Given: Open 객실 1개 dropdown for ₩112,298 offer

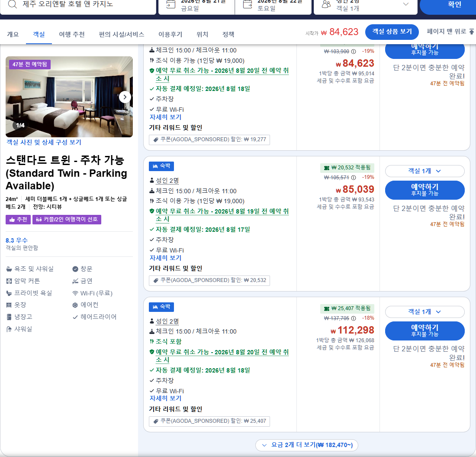Looking at the screenshot, I should click(x=425, y=312).
